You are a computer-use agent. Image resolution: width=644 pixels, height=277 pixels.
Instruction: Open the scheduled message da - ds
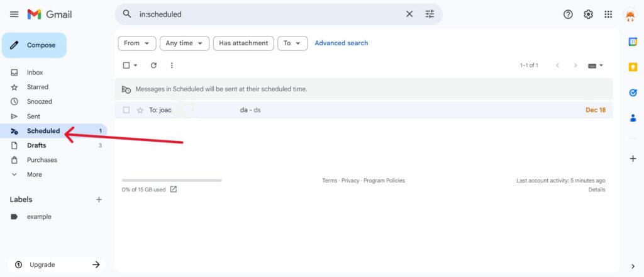[364, 110]
